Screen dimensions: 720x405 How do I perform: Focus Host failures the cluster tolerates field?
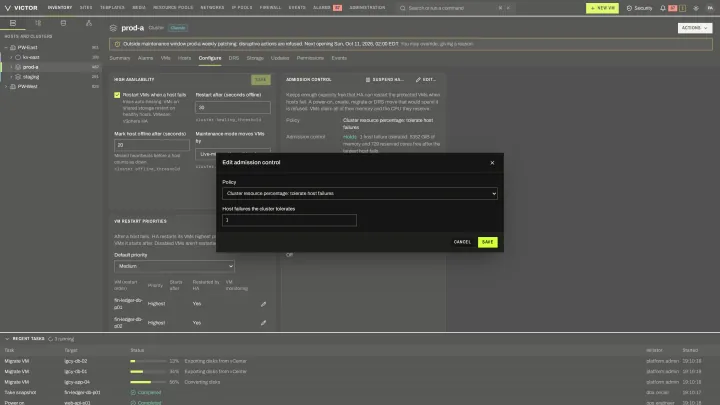pyautogui.click(x=289, y=220)
